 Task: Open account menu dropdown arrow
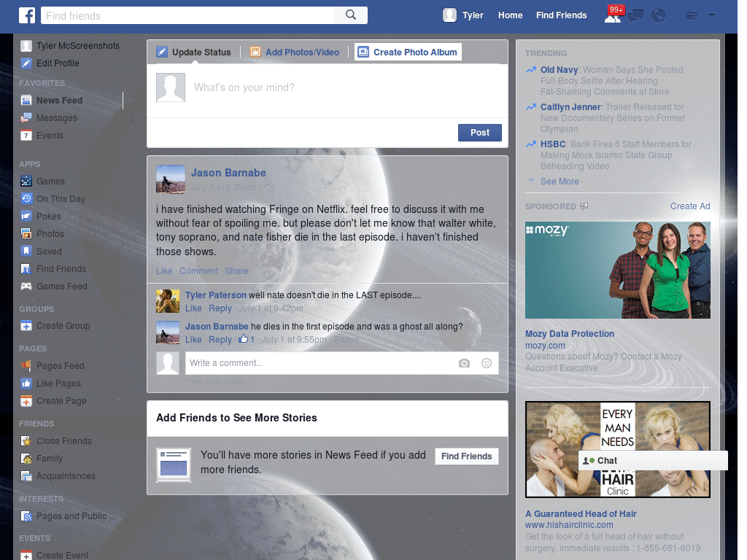(x=711, y=16)
